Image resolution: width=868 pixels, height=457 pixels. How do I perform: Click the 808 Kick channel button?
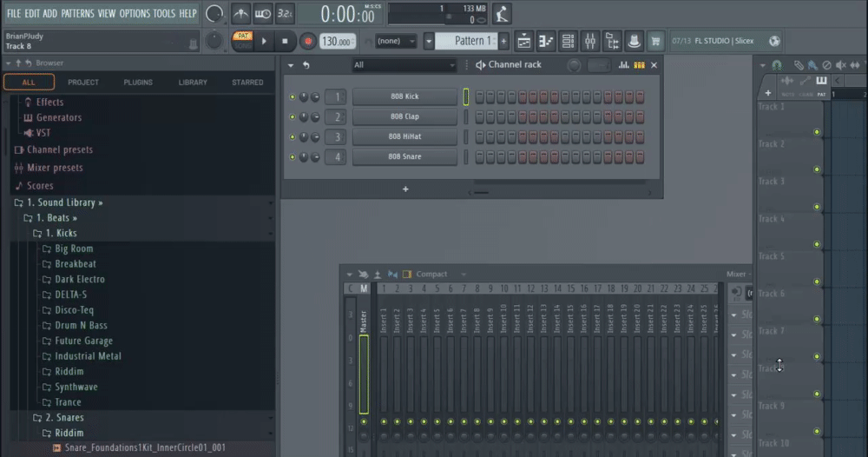(404, 96)
